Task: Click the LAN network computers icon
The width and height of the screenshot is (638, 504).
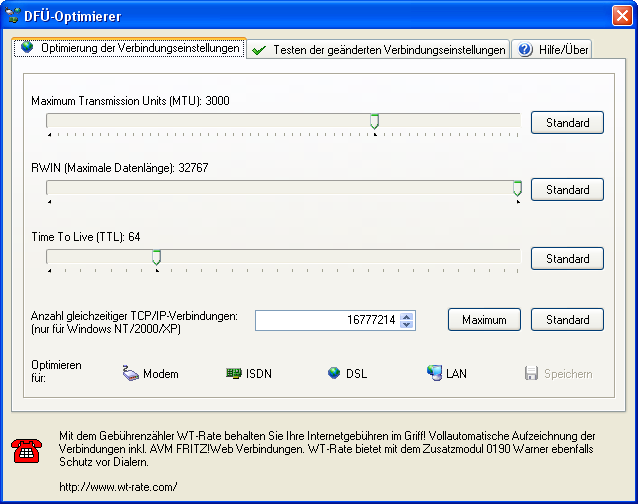Action: [434, 373]
